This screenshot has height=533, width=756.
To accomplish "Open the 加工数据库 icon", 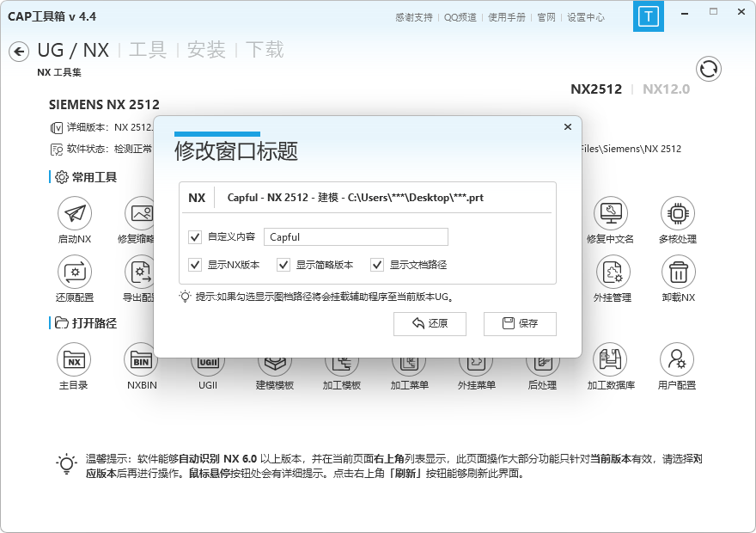I will click(x=611, y=359).
